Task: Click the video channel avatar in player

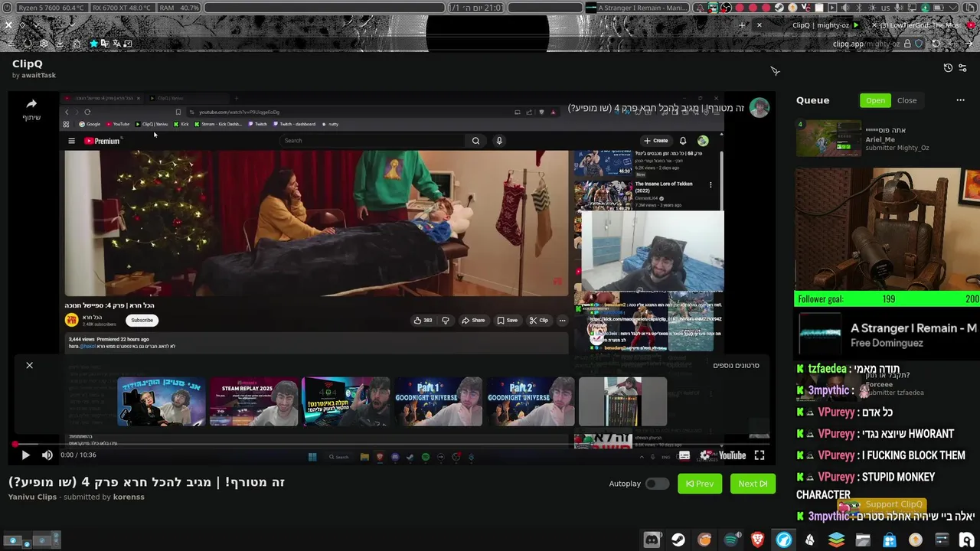Action: click(x=759, y=108)
